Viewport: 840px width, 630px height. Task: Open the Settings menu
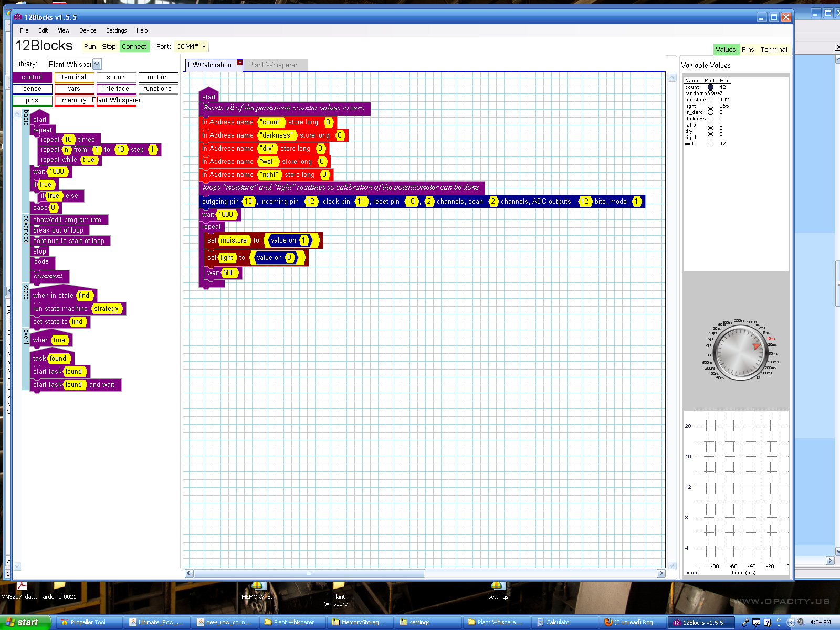tap(117, 30)
